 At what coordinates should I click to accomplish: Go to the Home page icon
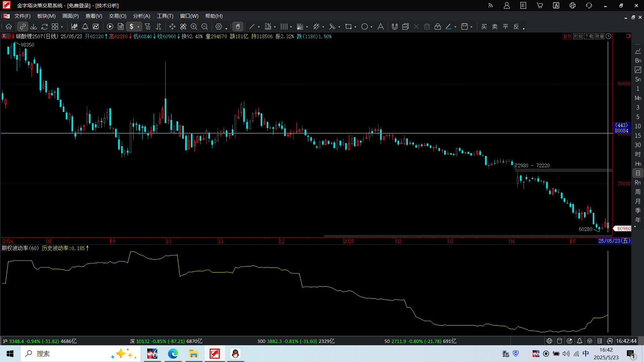tap(9, 26)
